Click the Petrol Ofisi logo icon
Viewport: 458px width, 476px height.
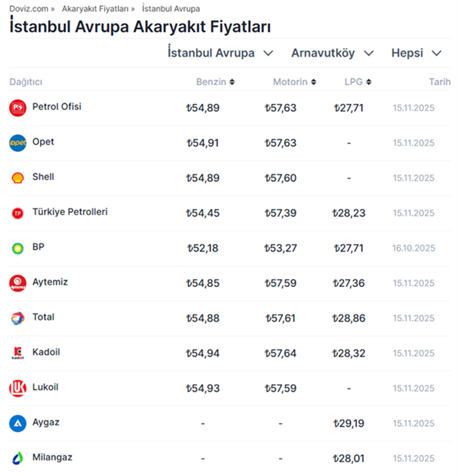[x=18, y=108]
